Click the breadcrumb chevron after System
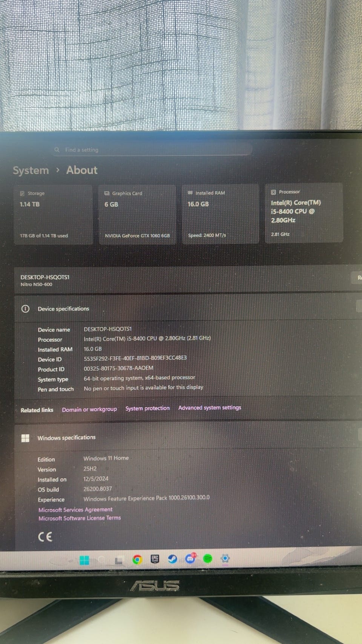Viewport: 362px width, 644px height. (x=58, y=170)
